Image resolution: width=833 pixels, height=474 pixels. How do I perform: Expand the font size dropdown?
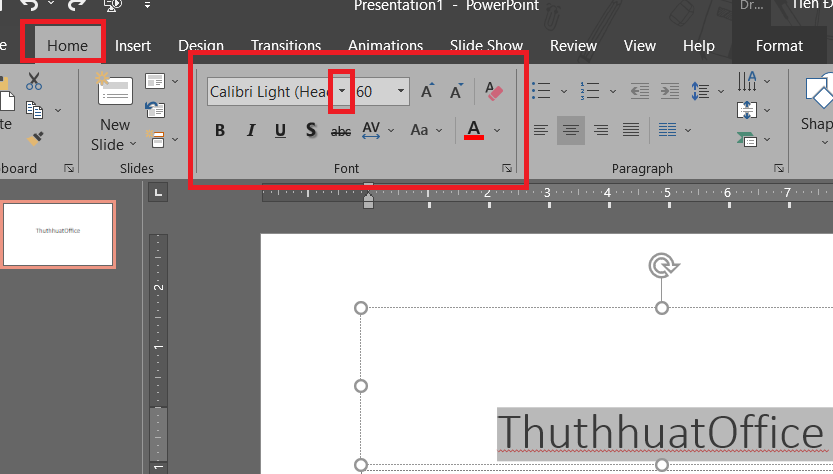point(401,91)
